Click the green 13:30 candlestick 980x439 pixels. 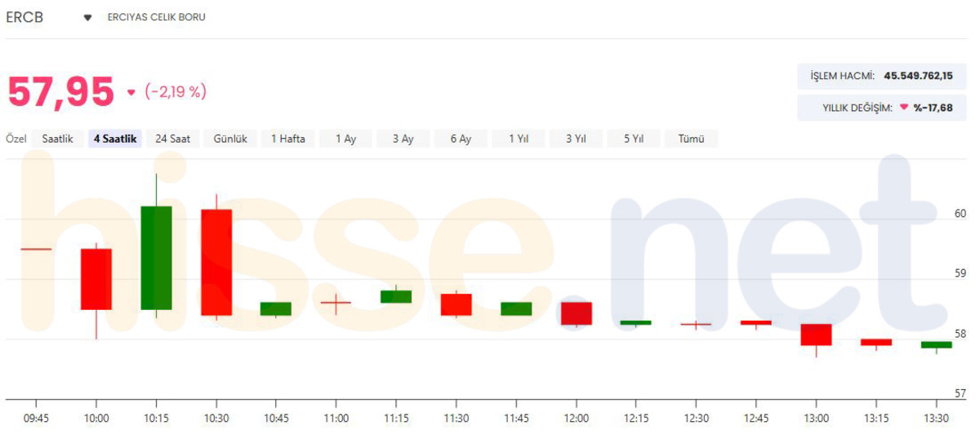pos(936,345)
